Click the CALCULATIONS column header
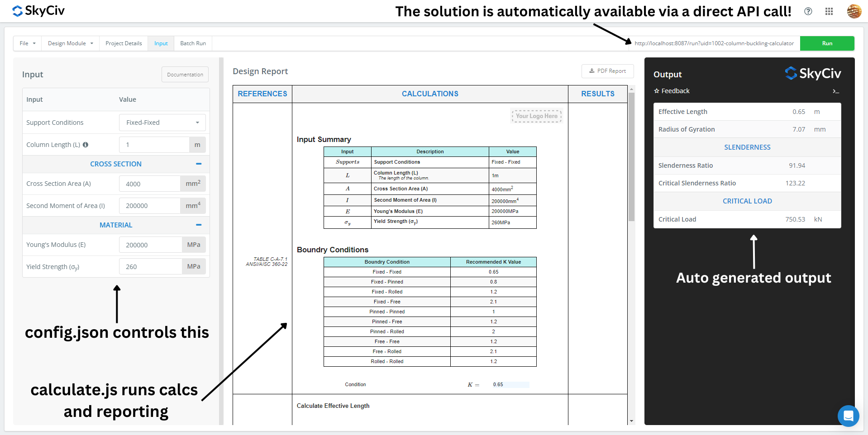Image resolution: width=868 pixels, height=435 pixels. tap(430, 94)
